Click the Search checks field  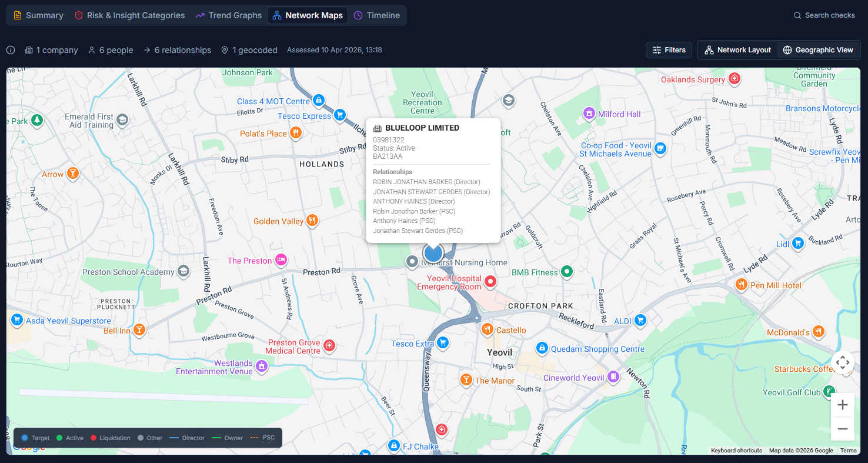[824, 15]
